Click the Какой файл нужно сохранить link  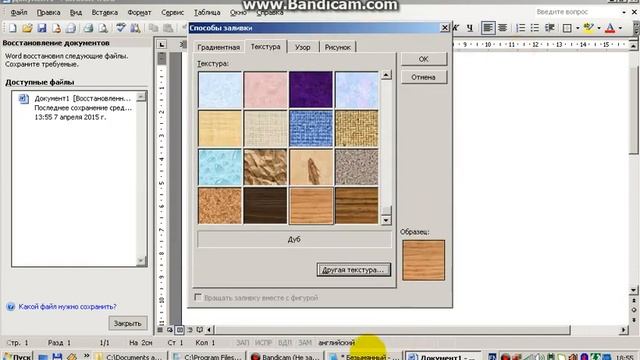67,307
